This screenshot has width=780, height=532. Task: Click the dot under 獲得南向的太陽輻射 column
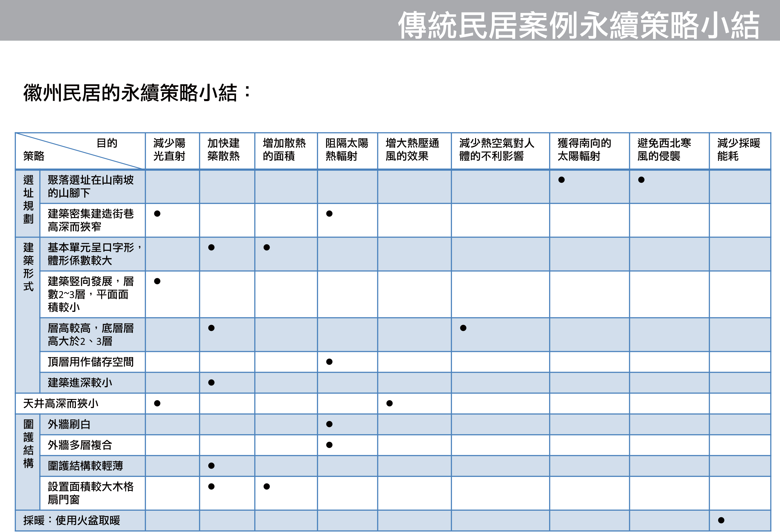point(562,180)
